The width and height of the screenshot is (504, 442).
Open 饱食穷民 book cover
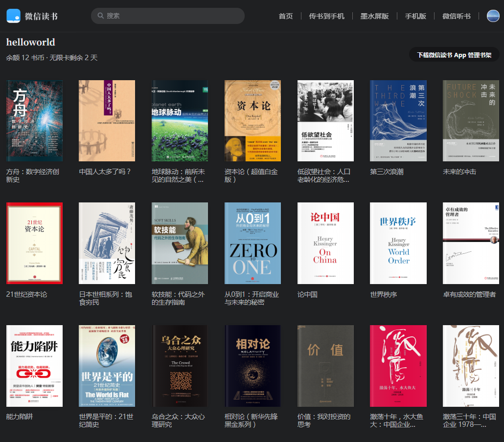click(x=107, y=243)
